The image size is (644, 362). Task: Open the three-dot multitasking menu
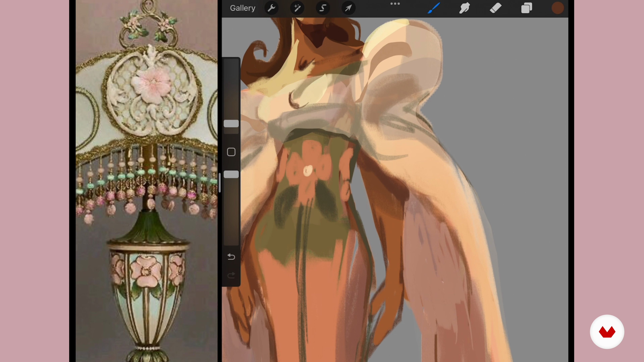395,4
